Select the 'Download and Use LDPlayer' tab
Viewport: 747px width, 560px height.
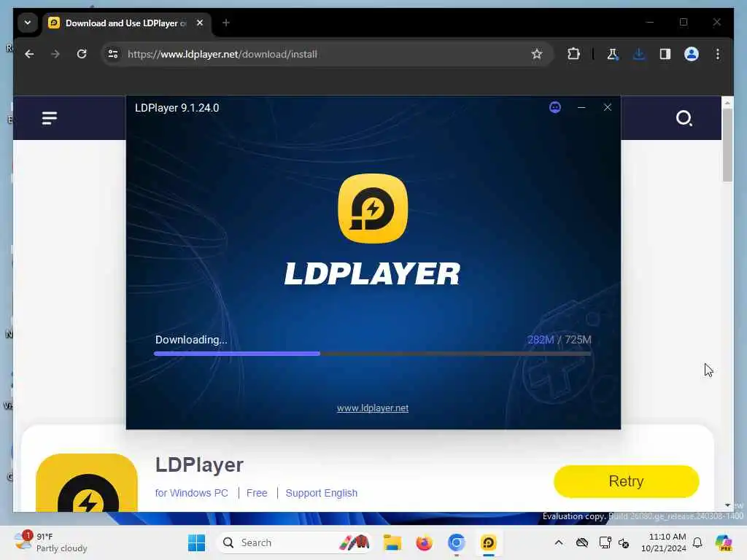point(125,23)
